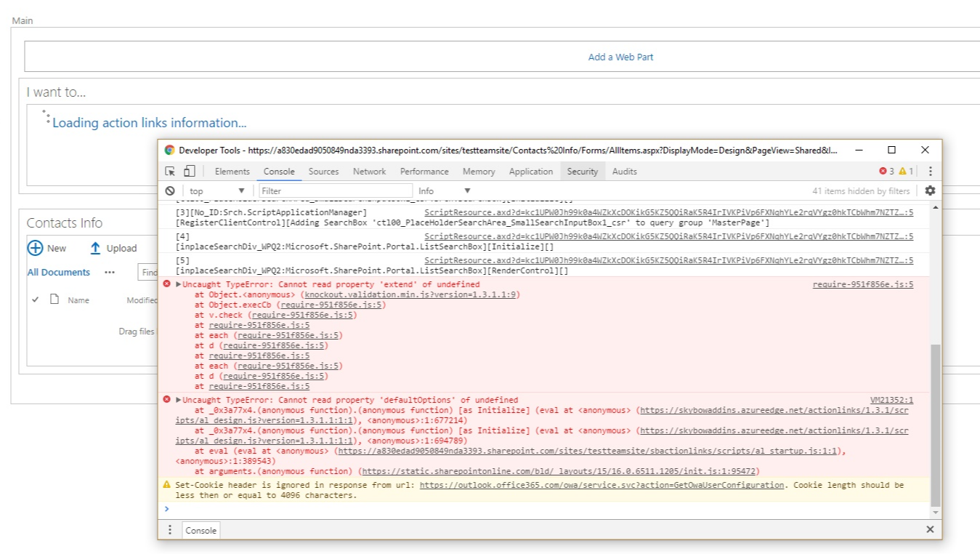Image resolution: width=980 pixels, height=554 pixels.
Task: Click the red error count indicator
Action: 887,172
